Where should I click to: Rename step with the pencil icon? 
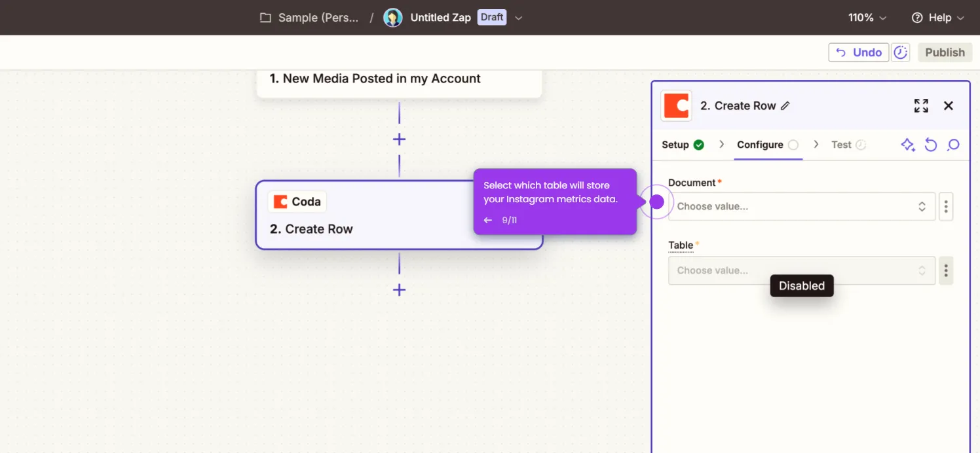(x=785, y=105)
